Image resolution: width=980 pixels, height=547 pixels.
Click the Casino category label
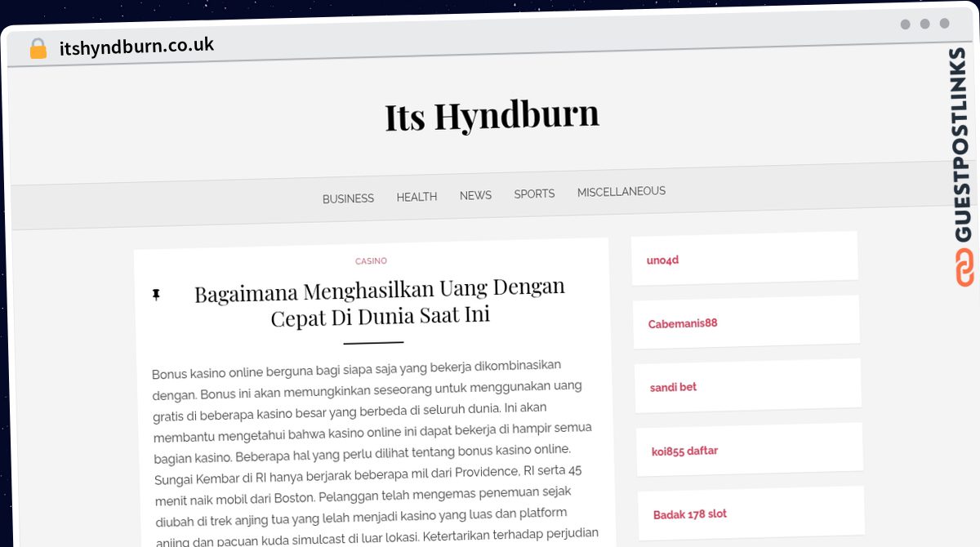pyautogui.click(x=371, y=261)
